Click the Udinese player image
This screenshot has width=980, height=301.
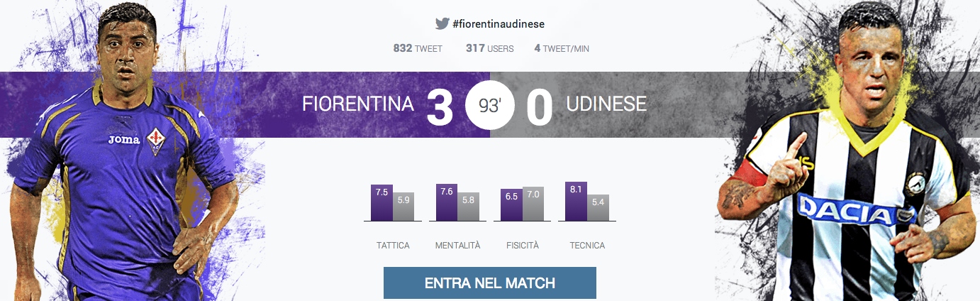pos(847,150)
